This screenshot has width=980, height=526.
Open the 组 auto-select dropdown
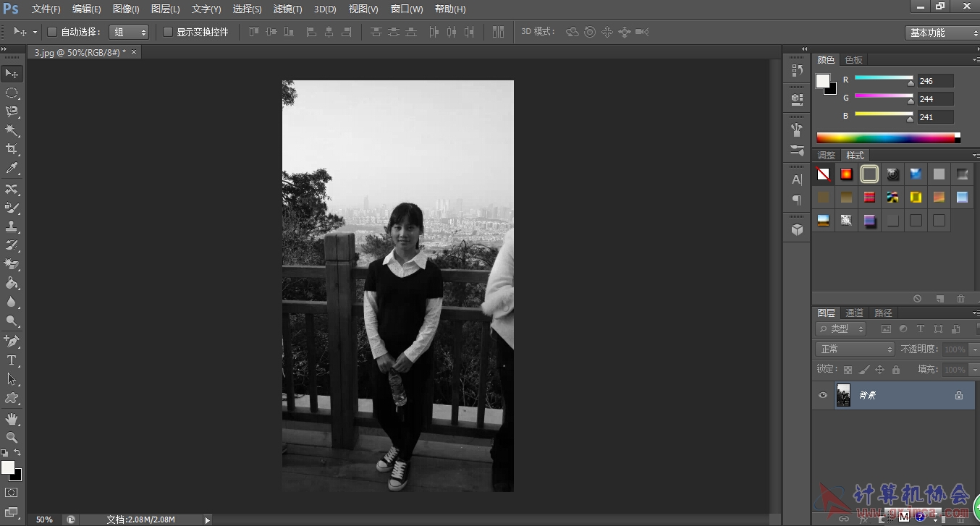pyautogui.click(x=129, y=32)
